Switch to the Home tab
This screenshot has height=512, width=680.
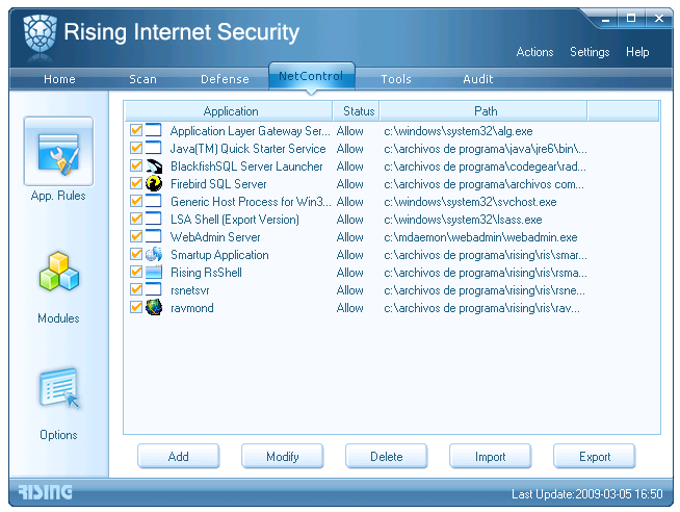click(x=60, y=79)
